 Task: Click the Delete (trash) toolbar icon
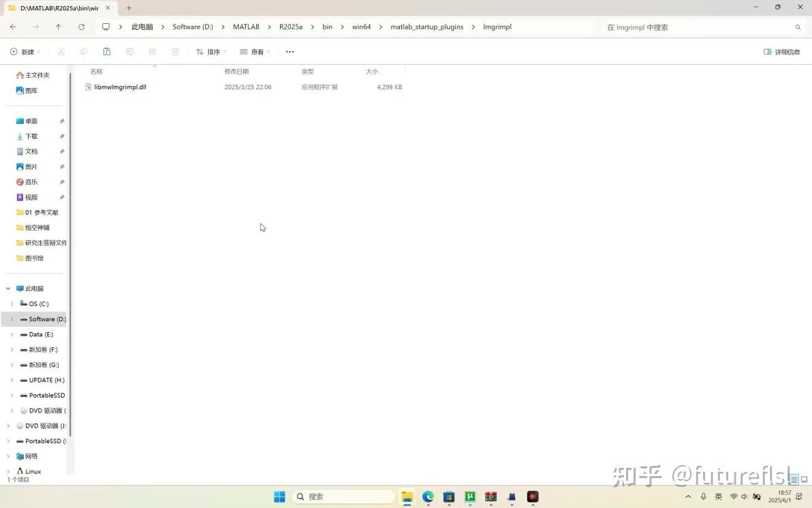(175, 51)
